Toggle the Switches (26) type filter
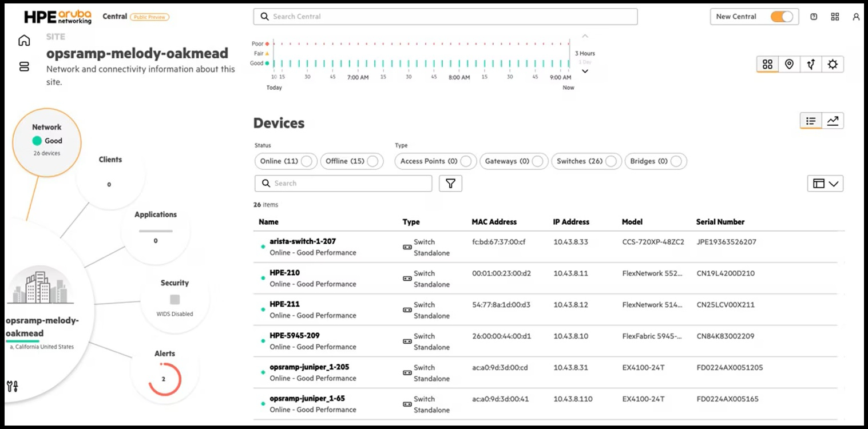The width and height of the screenshot is (868, 429). (x=586, y=161)
